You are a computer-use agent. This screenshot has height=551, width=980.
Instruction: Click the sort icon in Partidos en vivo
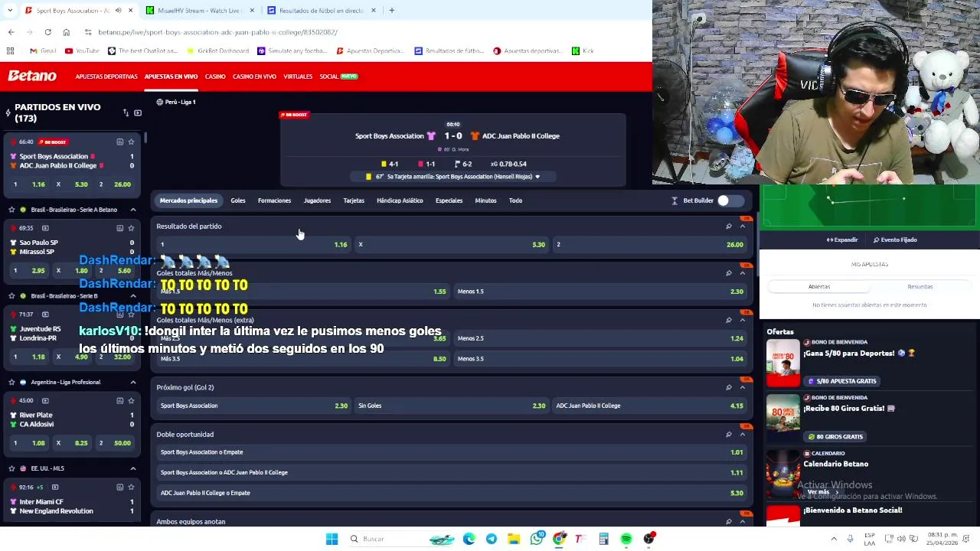click(126, 113)
